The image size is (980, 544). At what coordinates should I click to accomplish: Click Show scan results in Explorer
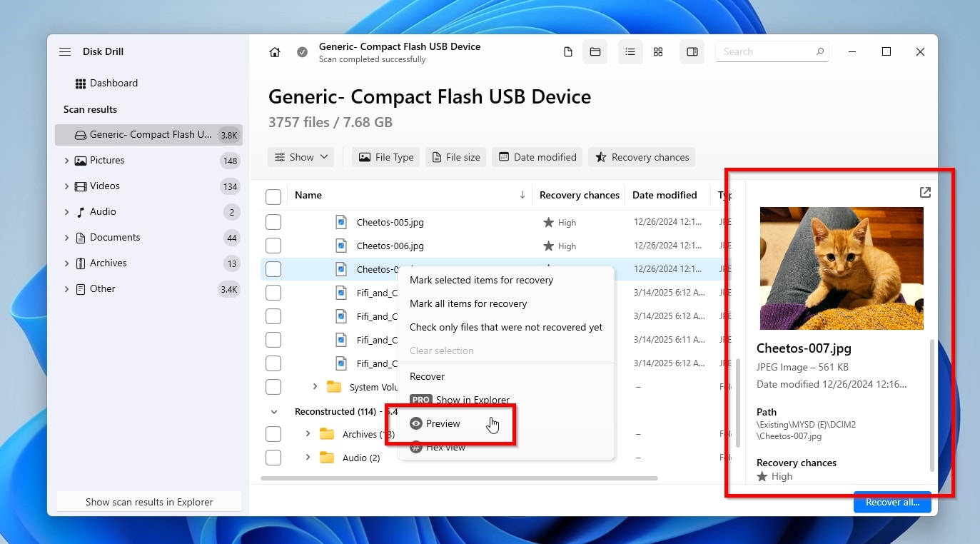coord(149,502)
